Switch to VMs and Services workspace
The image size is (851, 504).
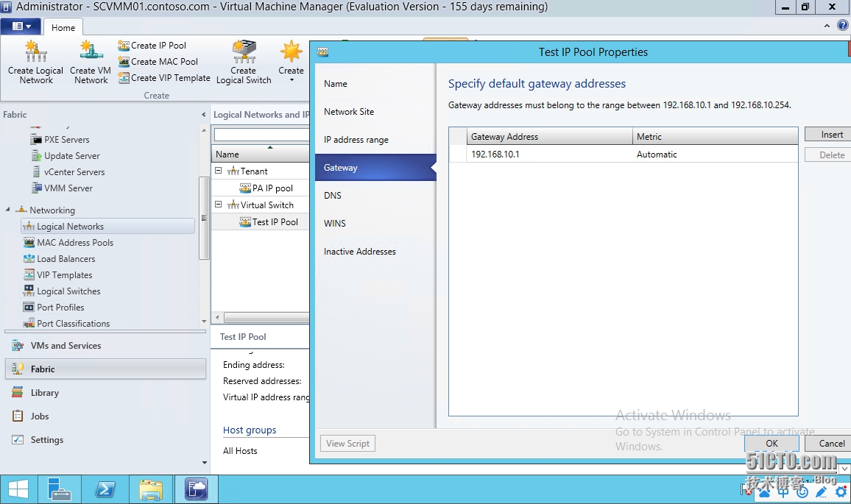pos(105,346)
